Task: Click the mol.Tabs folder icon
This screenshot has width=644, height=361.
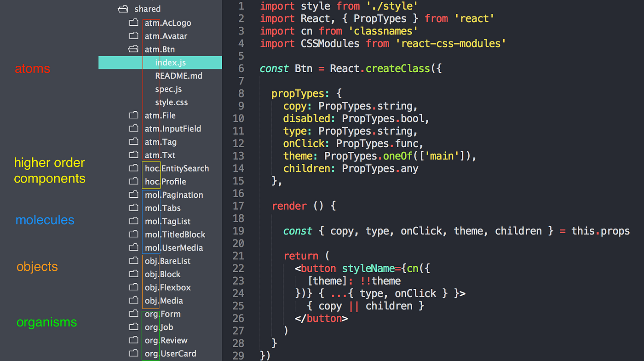Action: pyautogui.click(x=134, y=208)
